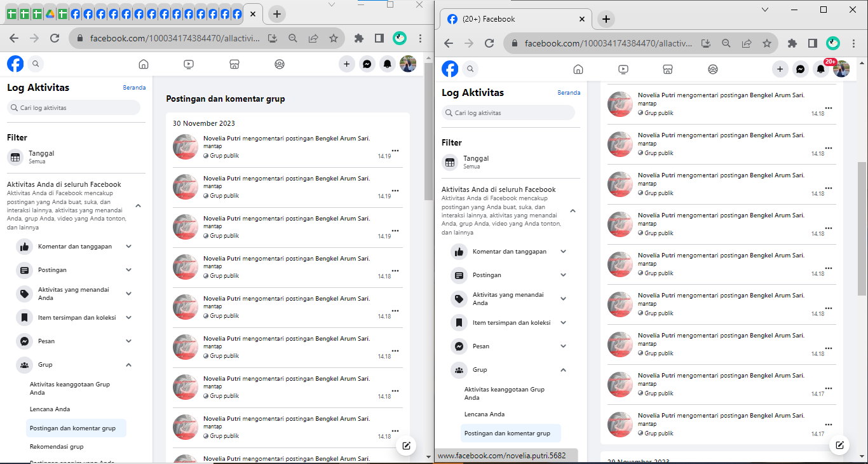Collapse Aktivitas Anda di seluruh Facebook, right window
This screenshot has height=464, width=868.
pyautogui.click(x=573, y=211)
